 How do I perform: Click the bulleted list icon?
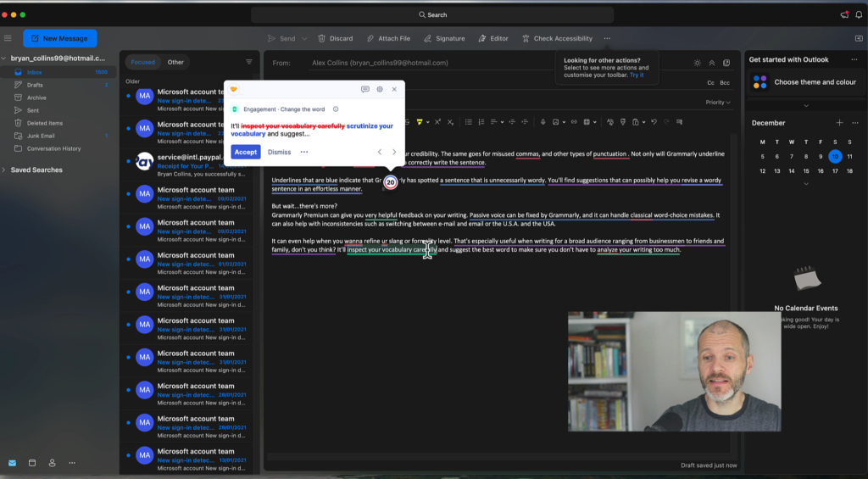click(x=468, y=122)
